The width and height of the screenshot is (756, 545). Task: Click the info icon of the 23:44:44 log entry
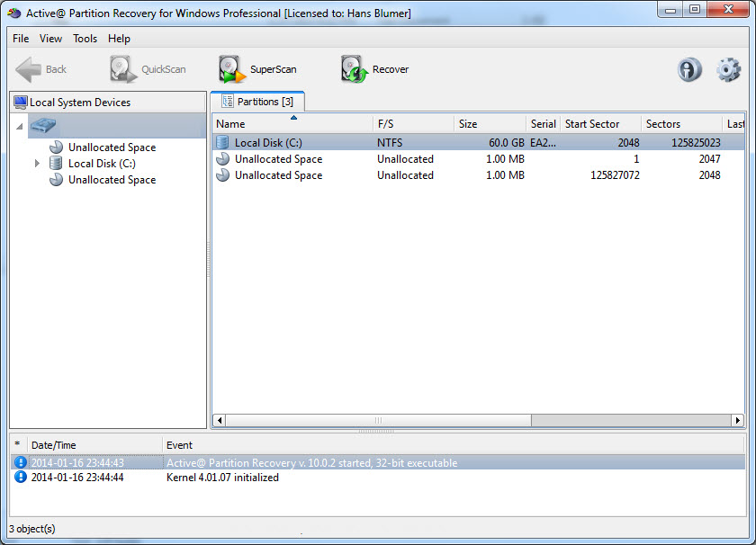pos(20,477)
